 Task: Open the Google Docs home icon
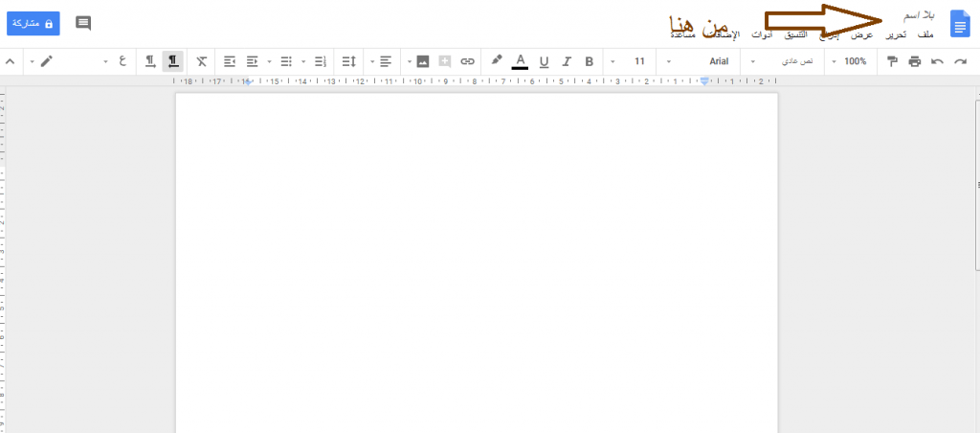click(959, 24)
